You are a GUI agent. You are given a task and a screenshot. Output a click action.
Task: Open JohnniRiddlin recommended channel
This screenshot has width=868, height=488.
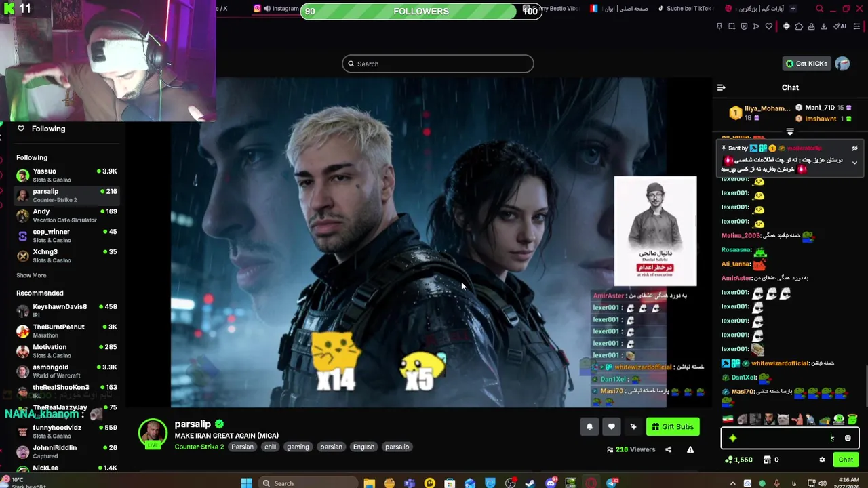66,451
